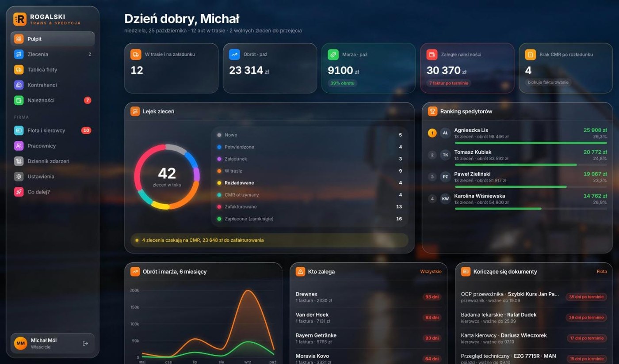The height and width of the screenshot is (364, 619).
Task: Click the logout icon beside Michał Mól
Action: [85, 344]
